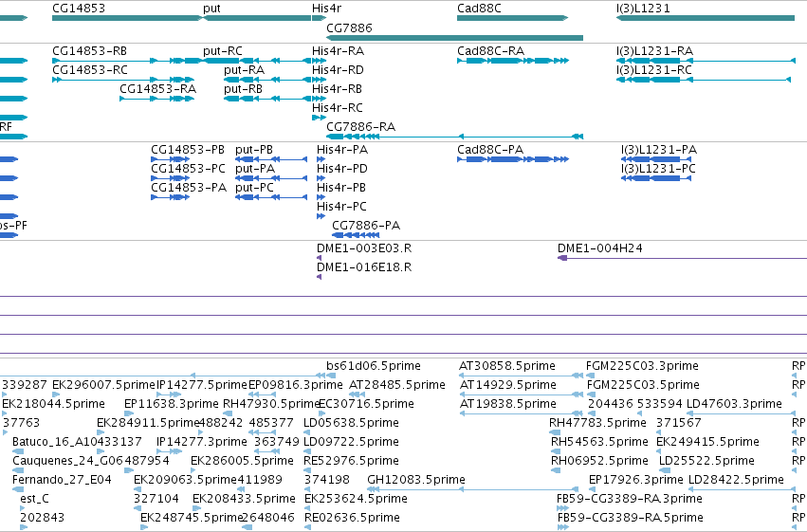Select the Cad88C gene bar
Screen dimensions: 807x532
[x=513, y=18]
